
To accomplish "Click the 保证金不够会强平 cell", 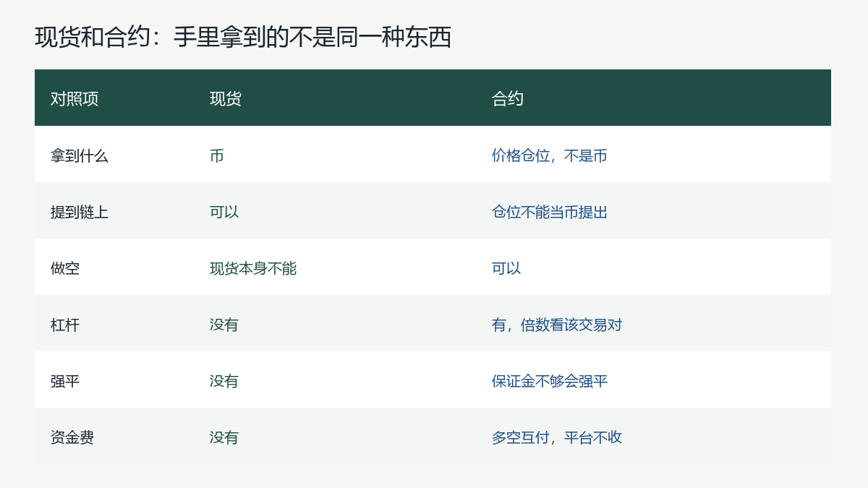I will tap(550, 381).
